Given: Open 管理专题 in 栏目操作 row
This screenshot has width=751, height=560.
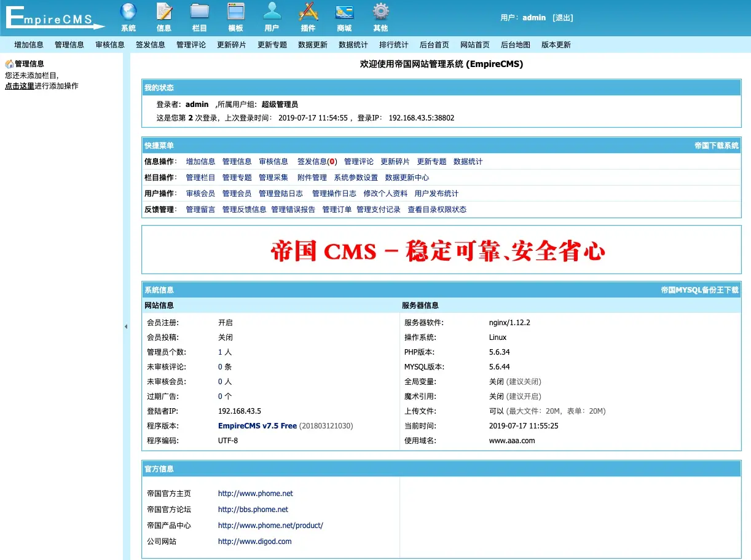Looking at the screenshot, I should (237, 178).
